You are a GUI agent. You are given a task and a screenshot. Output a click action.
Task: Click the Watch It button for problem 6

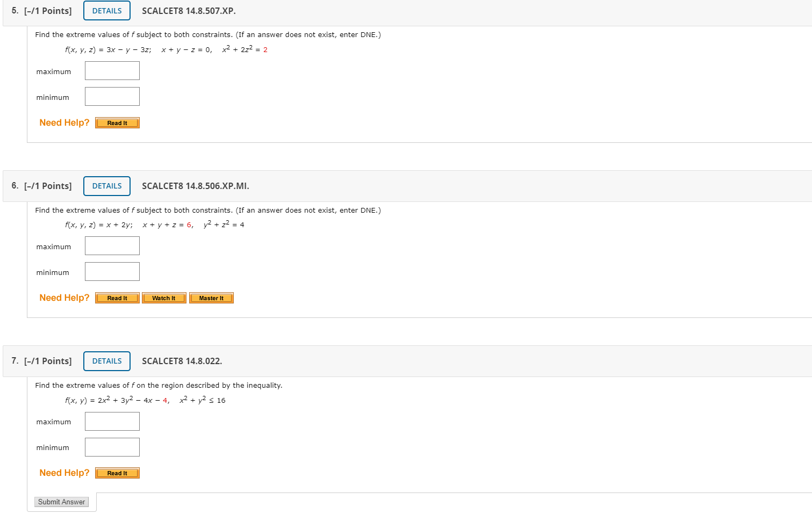(x=164, y=298)
